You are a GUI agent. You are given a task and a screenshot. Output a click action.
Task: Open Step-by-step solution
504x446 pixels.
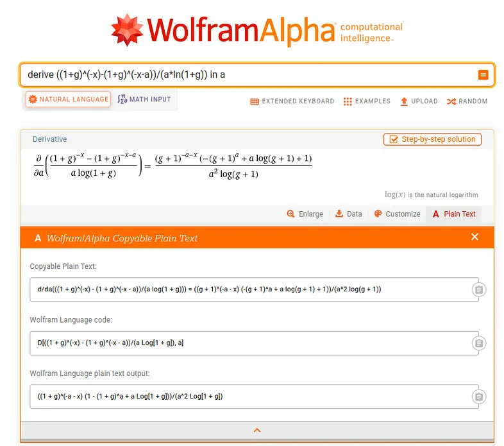click(432, 139)
